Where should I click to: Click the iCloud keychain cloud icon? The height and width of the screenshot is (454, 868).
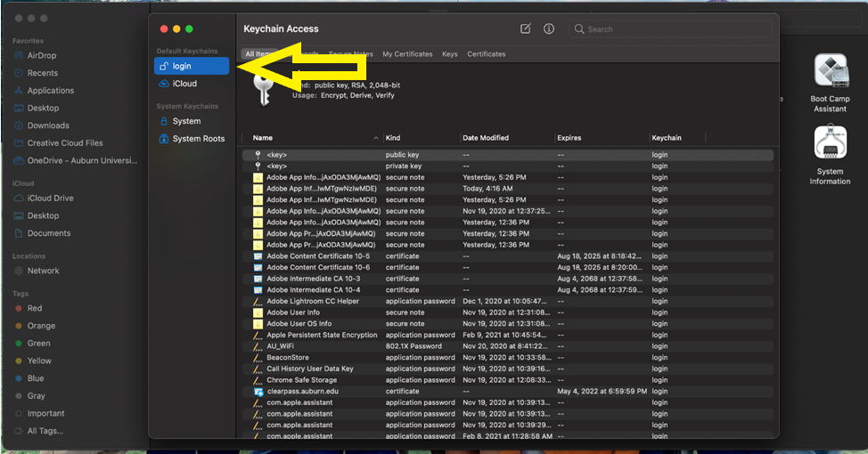(x=164, y=84)
